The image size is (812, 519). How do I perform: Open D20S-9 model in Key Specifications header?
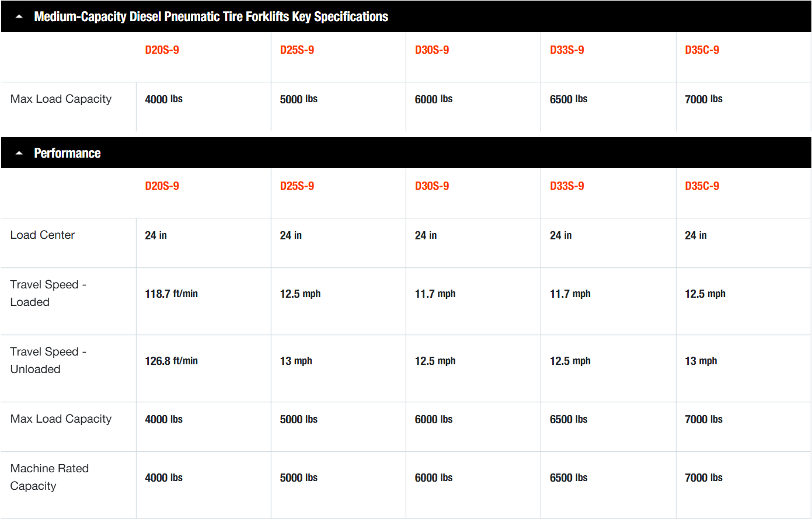(x=162, y=50)
